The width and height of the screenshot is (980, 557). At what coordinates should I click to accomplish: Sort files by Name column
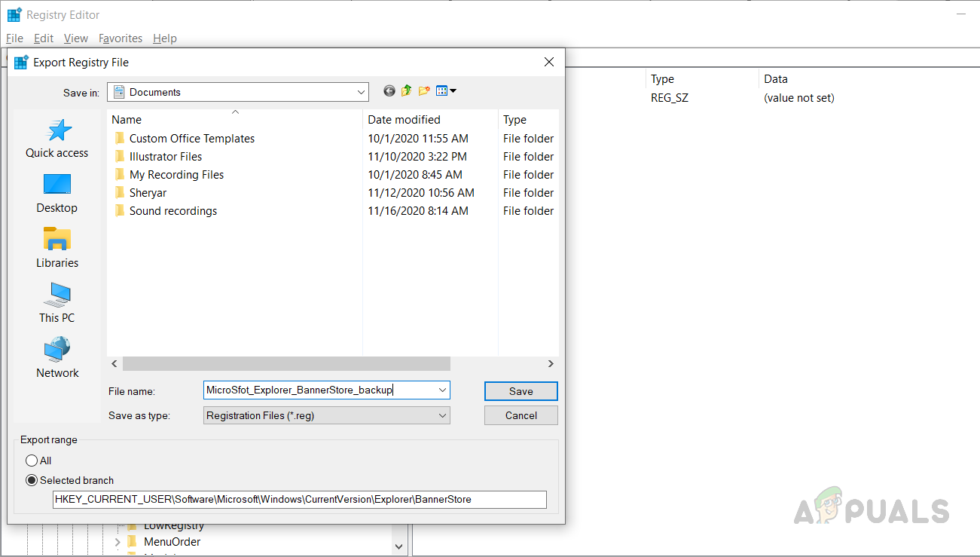coord(235,119)
